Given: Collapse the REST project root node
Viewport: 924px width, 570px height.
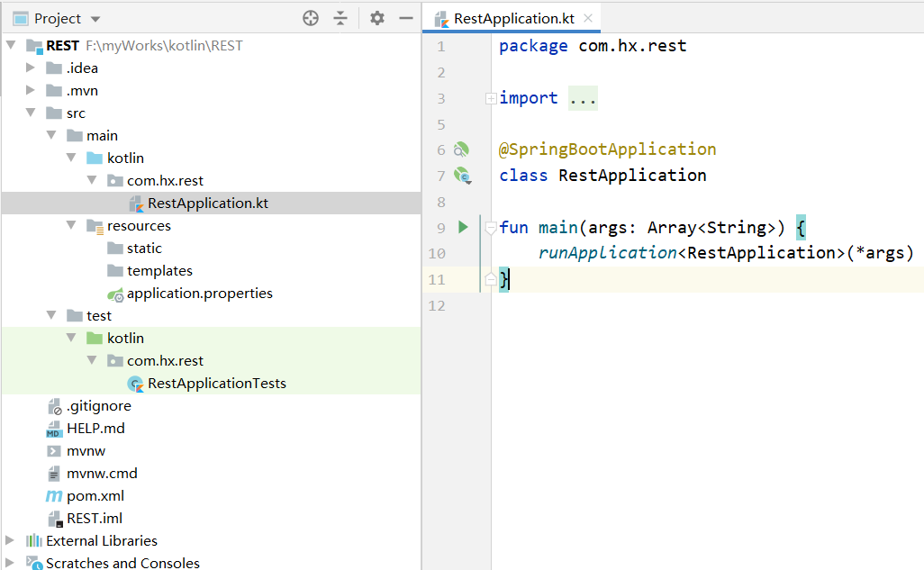Looking at the screenshot, I should [11, 45].
